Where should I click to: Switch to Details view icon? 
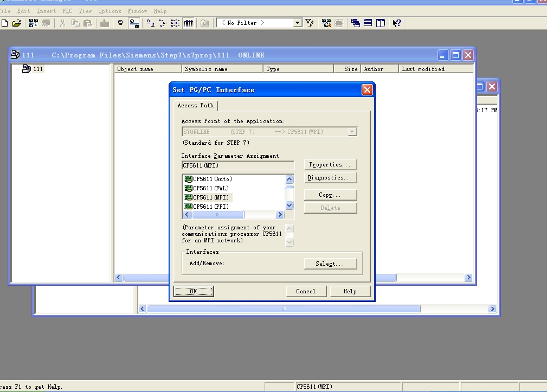point(188,23)
